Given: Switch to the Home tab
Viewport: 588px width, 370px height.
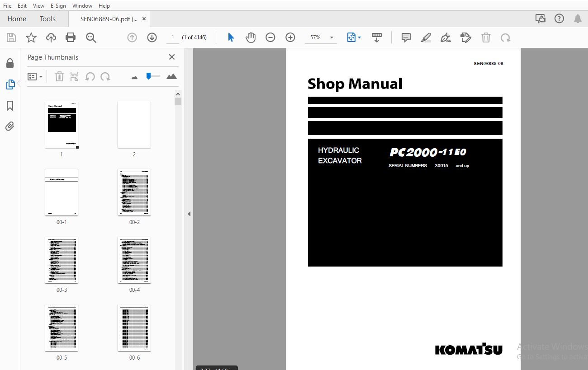Looking at the screenshot, I should (x=17, y=19).
